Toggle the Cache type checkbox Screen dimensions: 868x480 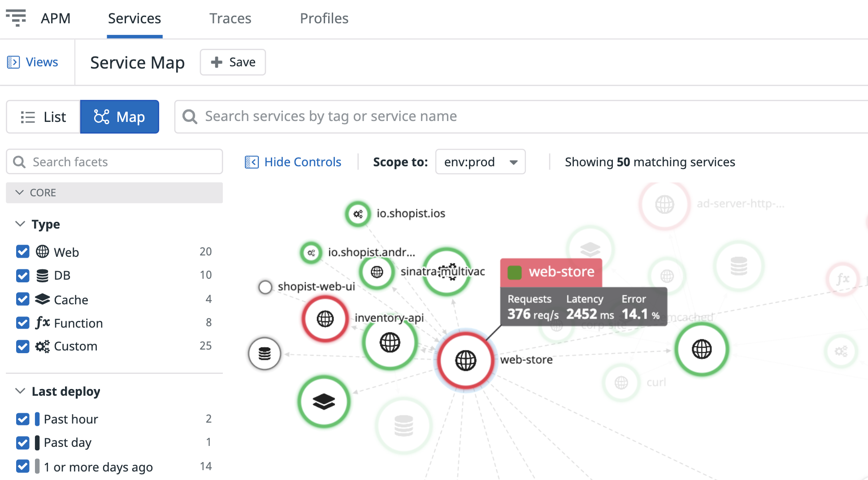tap(23, 299)
